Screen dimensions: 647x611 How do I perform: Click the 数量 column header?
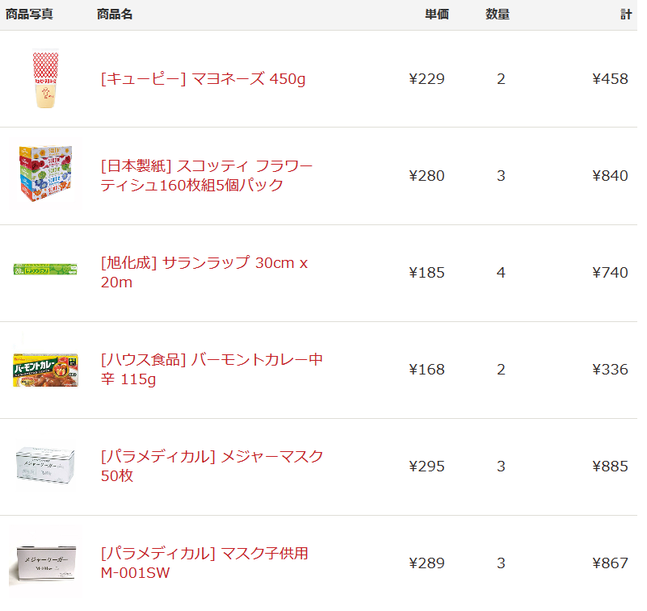497,14
